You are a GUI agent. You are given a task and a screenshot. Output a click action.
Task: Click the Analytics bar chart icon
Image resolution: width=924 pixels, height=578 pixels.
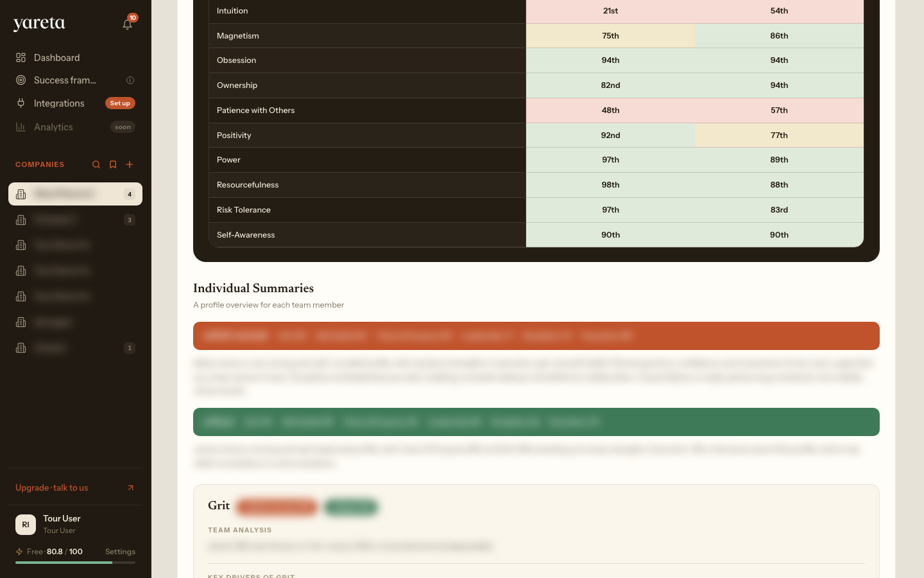[21, 127]
